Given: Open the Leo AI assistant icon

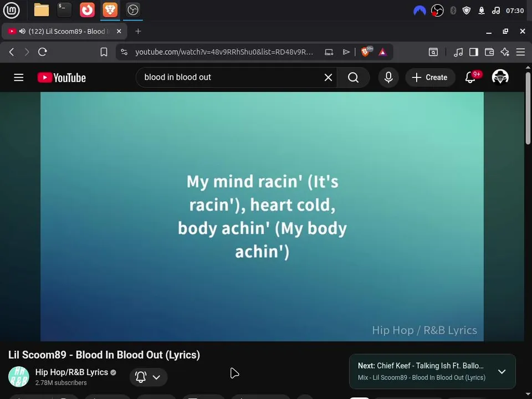Looking at the screenshot, I should pyautogui.click(x=505, y=52).
